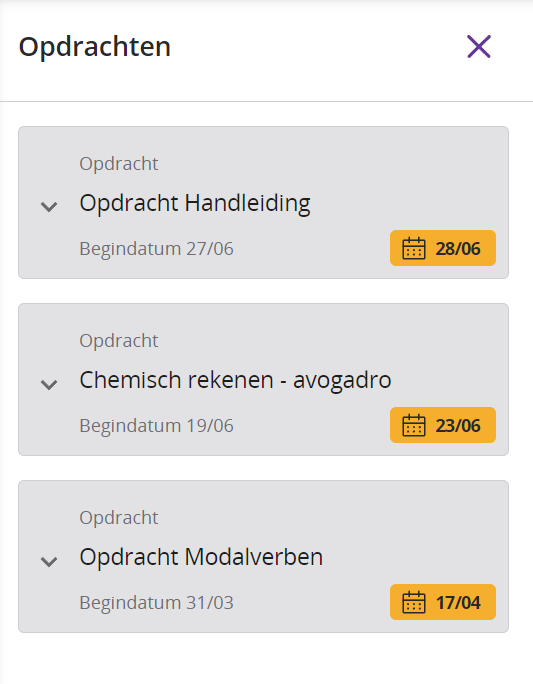Click the calendar icon next to 28/06
This screenshot has width=533, height=684.
pos(413,248)
